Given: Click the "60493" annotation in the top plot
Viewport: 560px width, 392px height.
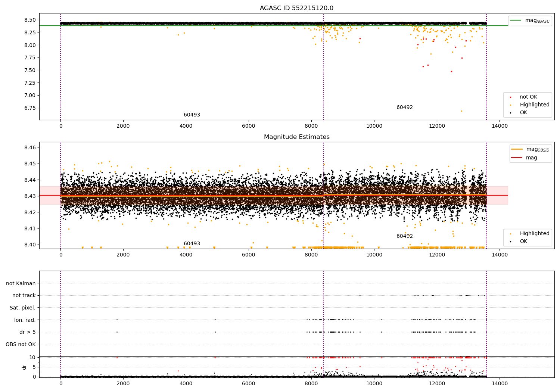Looking at the screenshot, I should click(x=192, y=115).
